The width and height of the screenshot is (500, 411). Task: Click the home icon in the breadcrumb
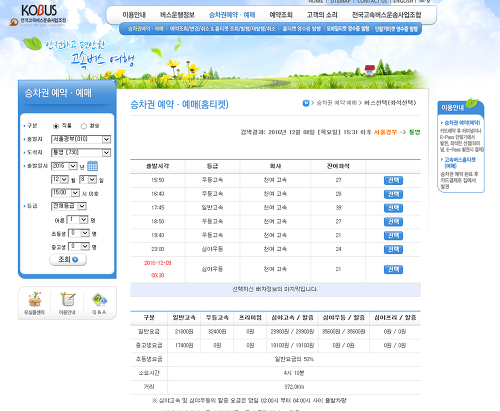pyautogui.click(x=306, y=103)
